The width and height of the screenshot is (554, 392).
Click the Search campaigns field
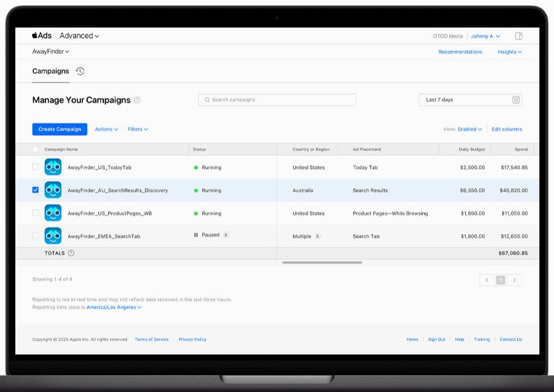(x=277, y=100)
